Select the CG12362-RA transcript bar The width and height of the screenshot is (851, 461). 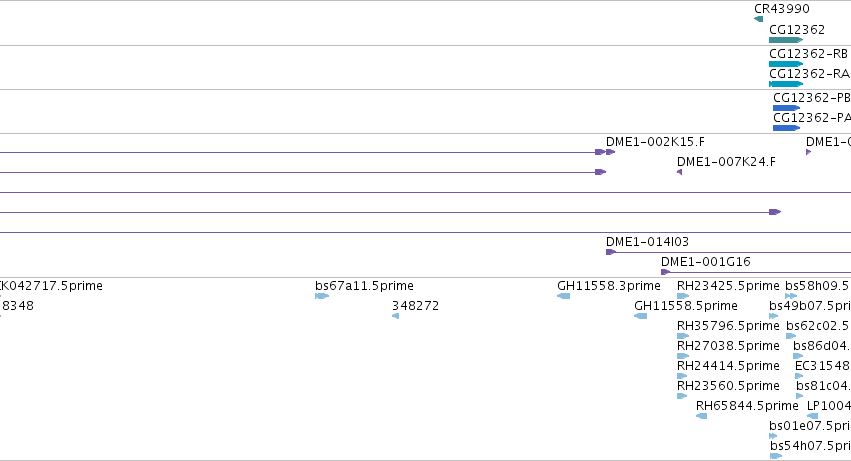coord(786,84)
